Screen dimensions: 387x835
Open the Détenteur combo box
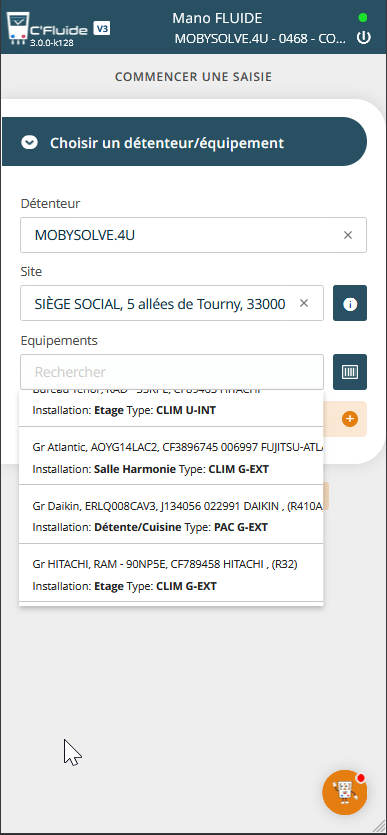193,235
